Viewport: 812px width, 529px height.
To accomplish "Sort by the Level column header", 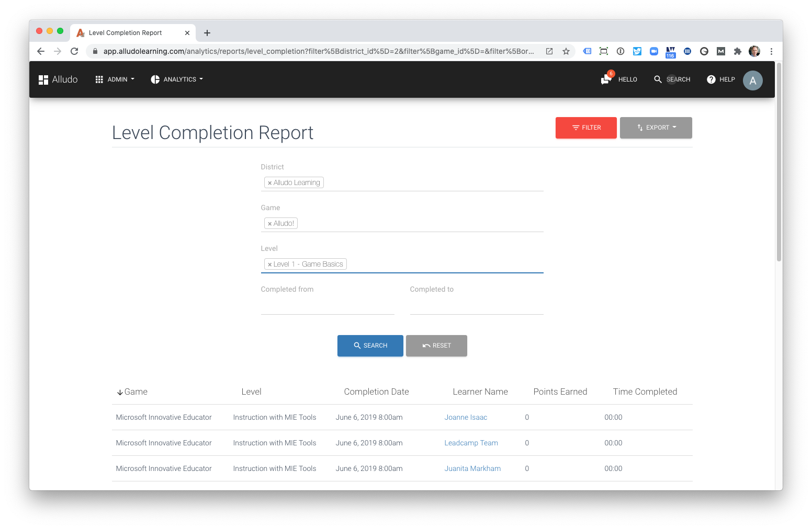I will tap(251, 392).
